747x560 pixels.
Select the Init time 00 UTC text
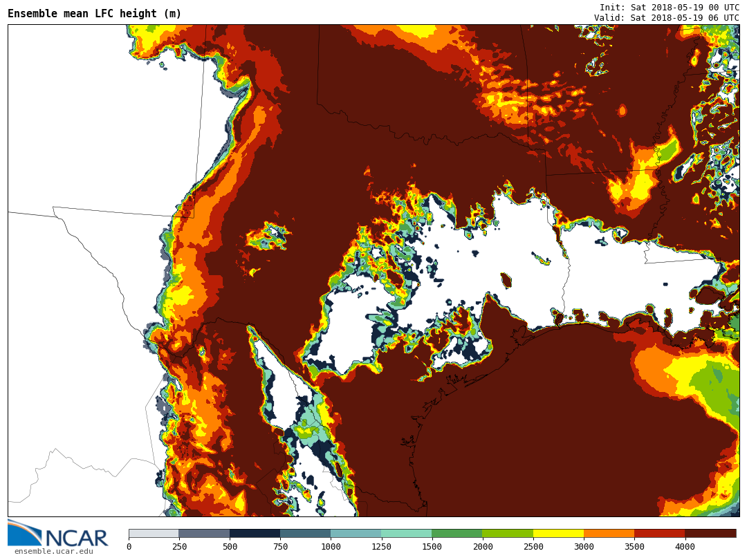[669, 7]
